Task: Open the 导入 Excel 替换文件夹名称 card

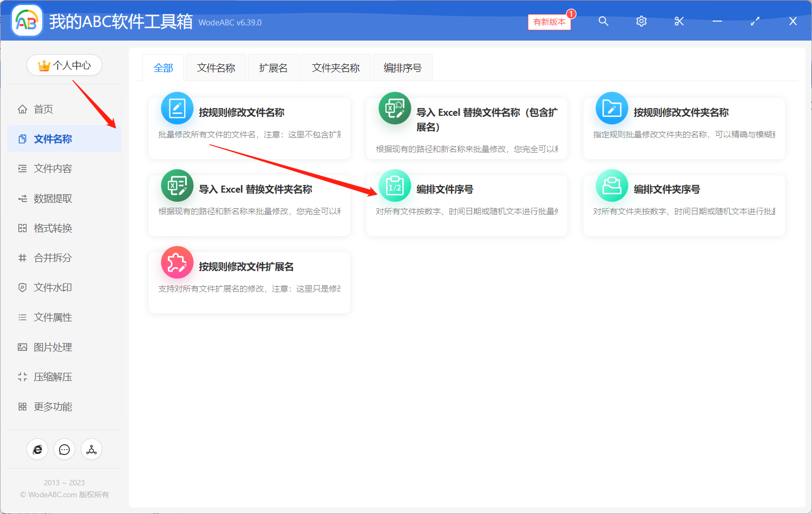Action: point(249,205)
